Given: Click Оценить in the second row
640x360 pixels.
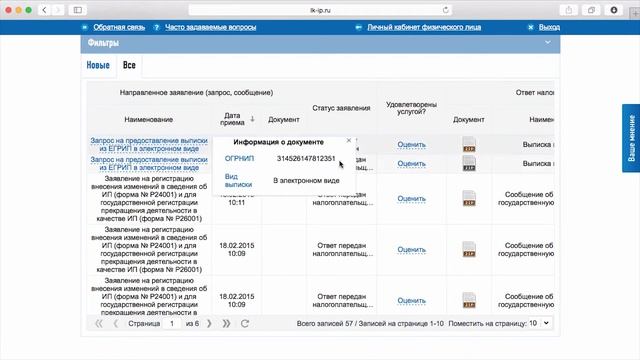Looking at the screenshot, I should (411, 164).
